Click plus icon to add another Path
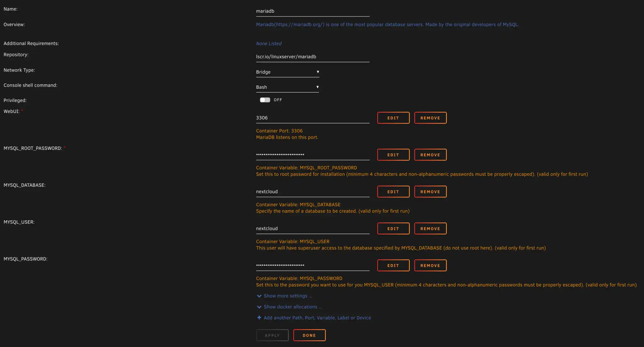This screenshot has height=347, width=644. [x=259, y=318]
